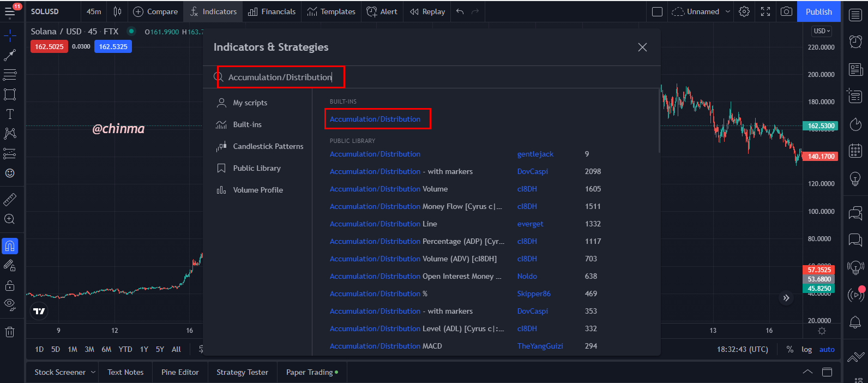Screen dimensions: 868x383
Task: Select the crosshair cursor tool
Action: 10,36
